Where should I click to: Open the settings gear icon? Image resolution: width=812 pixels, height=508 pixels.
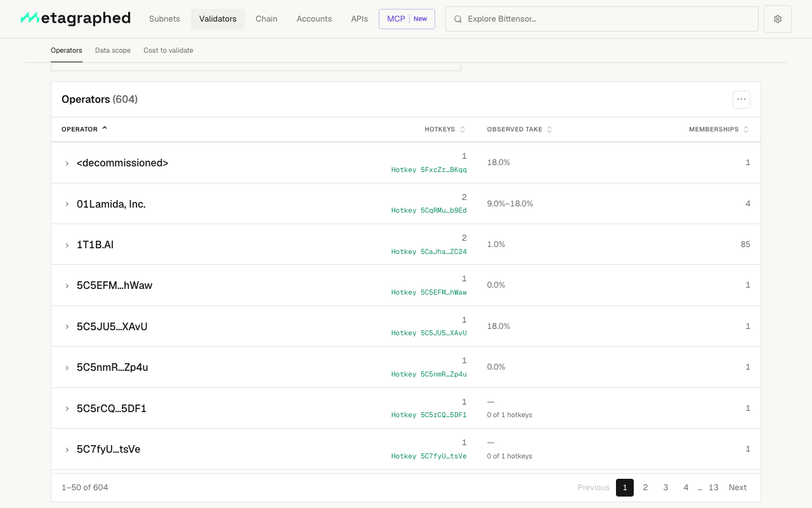point(778,19)
